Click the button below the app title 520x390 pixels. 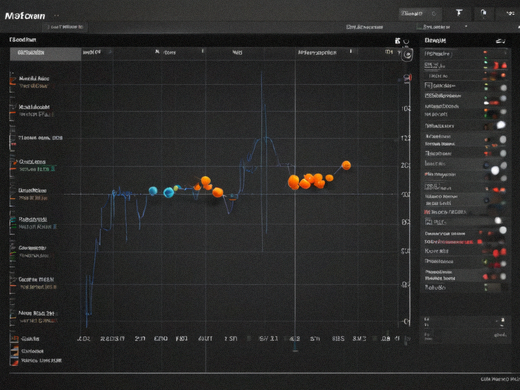(x=66, y=27)
